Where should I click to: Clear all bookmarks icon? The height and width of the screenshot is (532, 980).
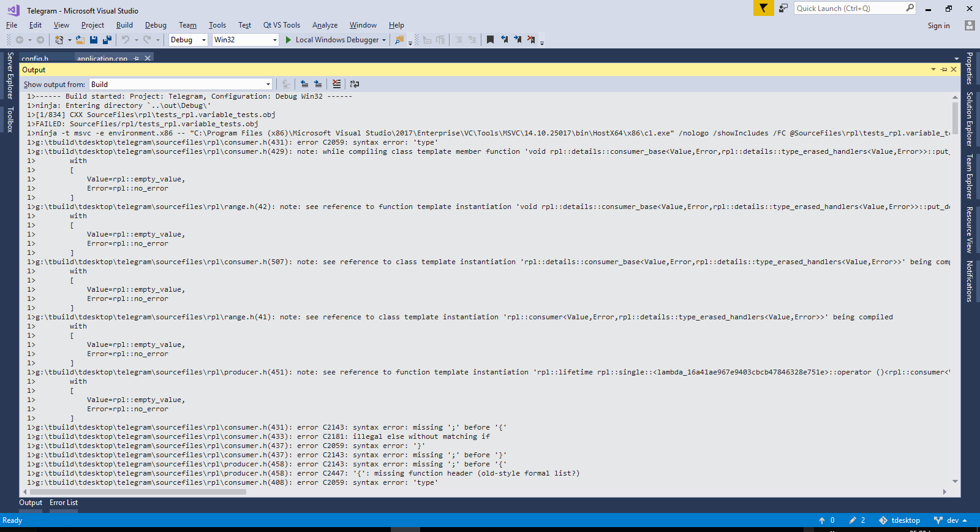(531, 40)
